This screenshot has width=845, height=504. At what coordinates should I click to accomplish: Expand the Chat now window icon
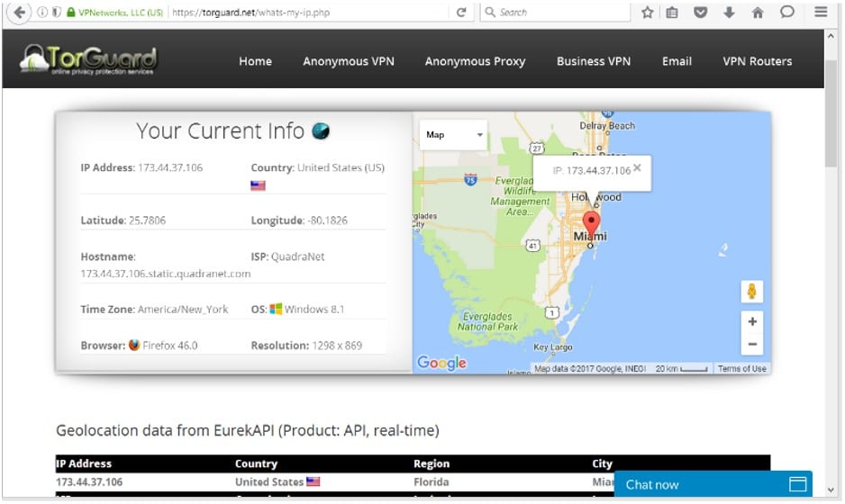(x=797, y=483)
